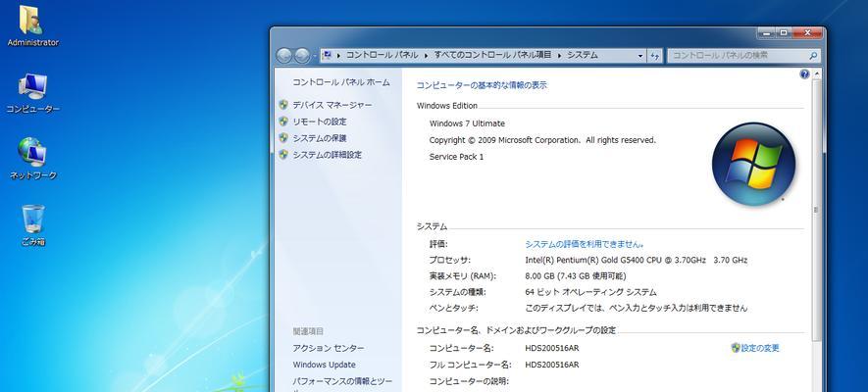This screenshot has height=392, width=868.
Task: Open デバイス マネージャー link
Action: (332, 105)
